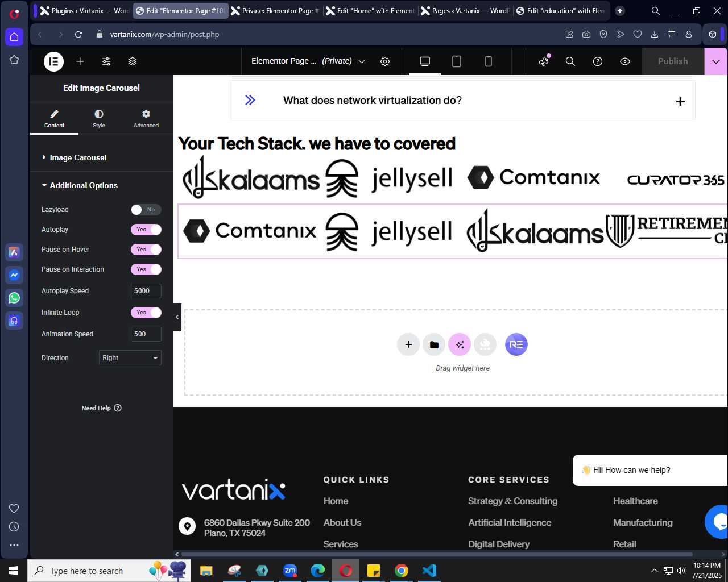Toggle the Lazyload switch

tap(146, 210)
